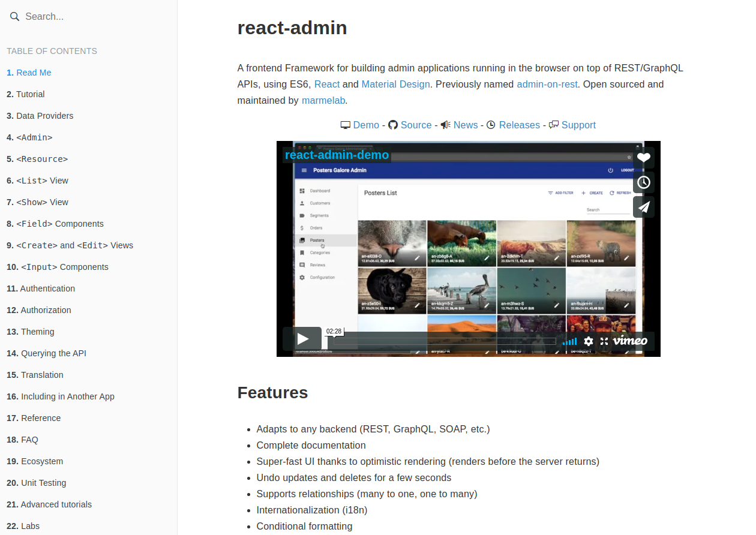Viewport: 756px width, 535px height.
Task: Click the Features section heading
Action: [272, 392]
